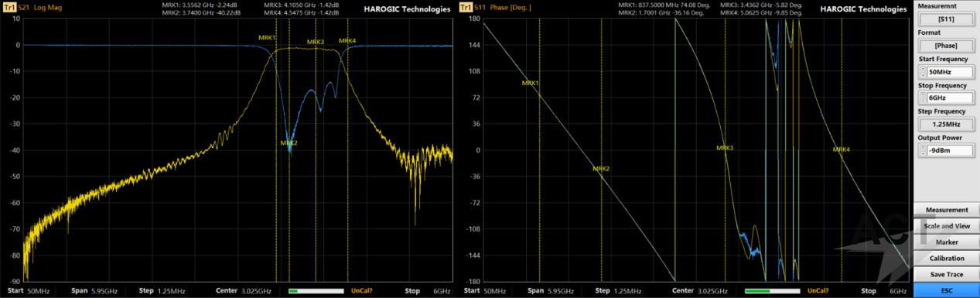Viewport: 980px width, 298px height.
Task: Select MRK4 marker on the S11 phase plot
Action: 842,149
